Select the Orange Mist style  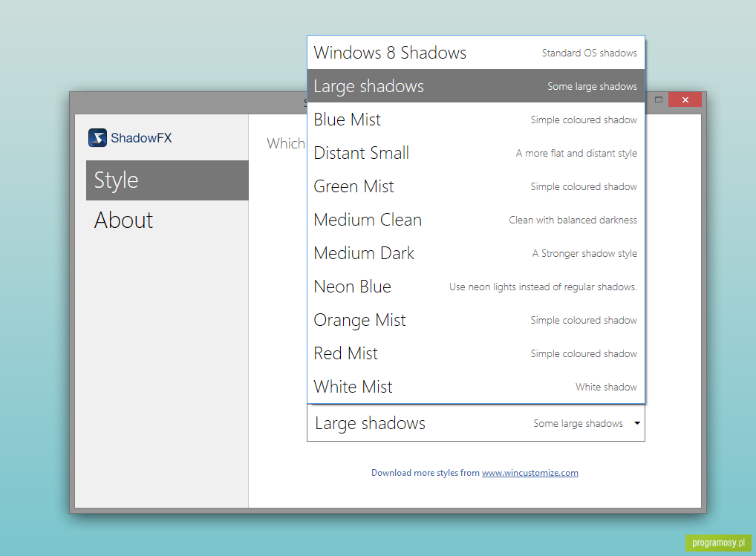tap(476, 320)
